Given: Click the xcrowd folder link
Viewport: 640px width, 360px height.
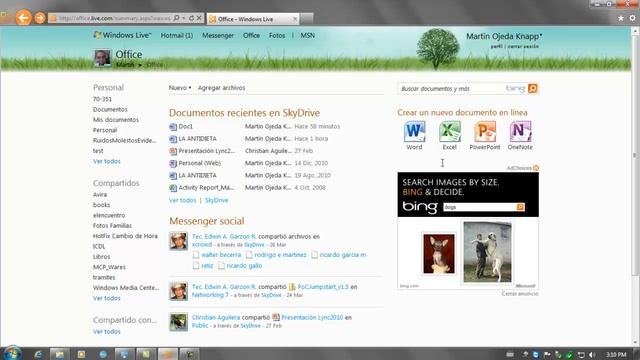Looking at the screenshot, I should click(202, 244).
